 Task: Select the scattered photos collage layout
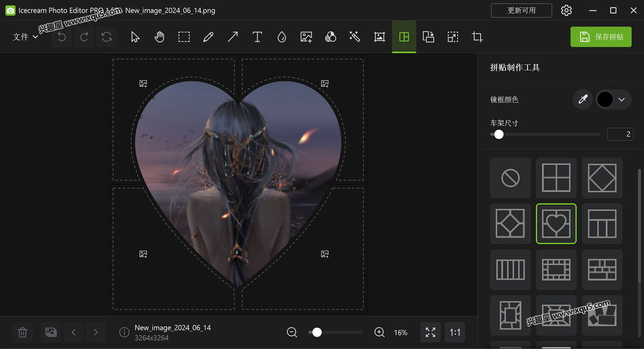pyautogui.click(x=602, y=316)
